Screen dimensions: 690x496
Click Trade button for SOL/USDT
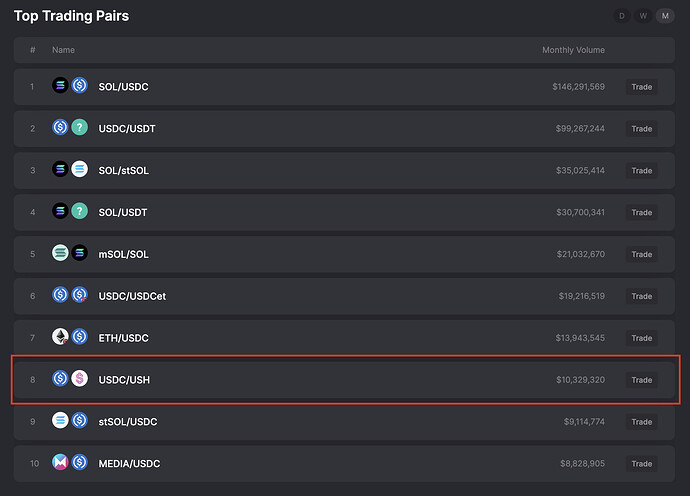click(642, 213)
